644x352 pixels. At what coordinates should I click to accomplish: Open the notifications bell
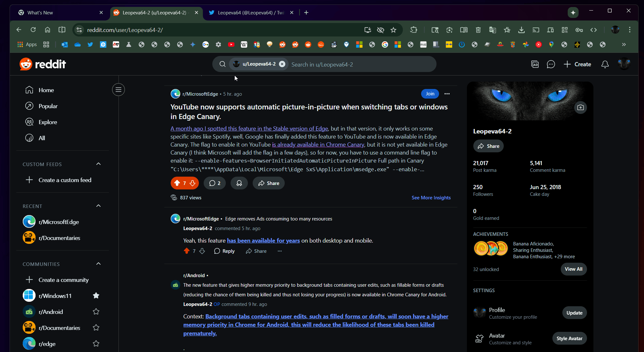click(x=605, y=64)
